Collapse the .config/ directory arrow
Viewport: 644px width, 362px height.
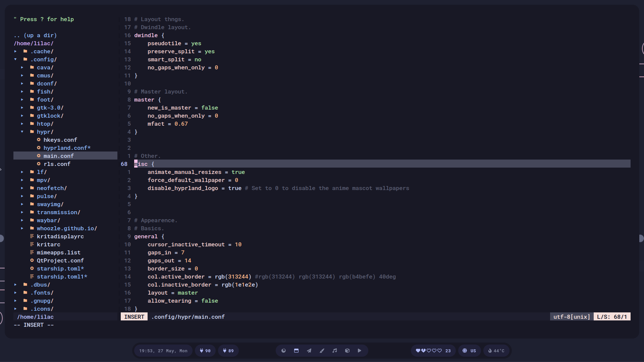tap(15, 59)
